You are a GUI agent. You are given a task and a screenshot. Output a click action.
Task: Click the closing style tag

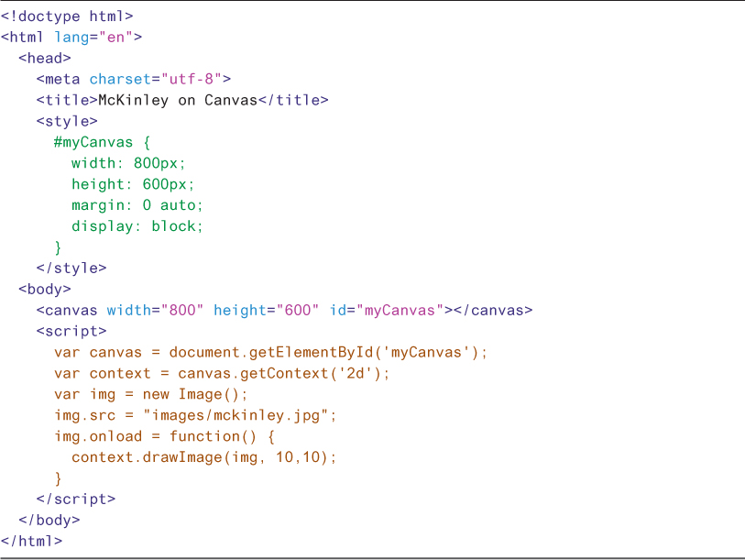tap(71, 269)
